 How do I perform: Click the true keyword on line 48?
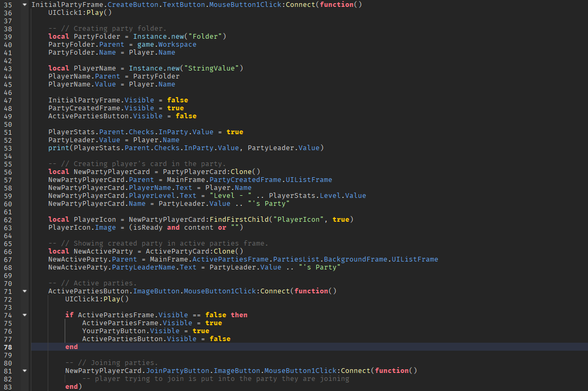[175, 108]
